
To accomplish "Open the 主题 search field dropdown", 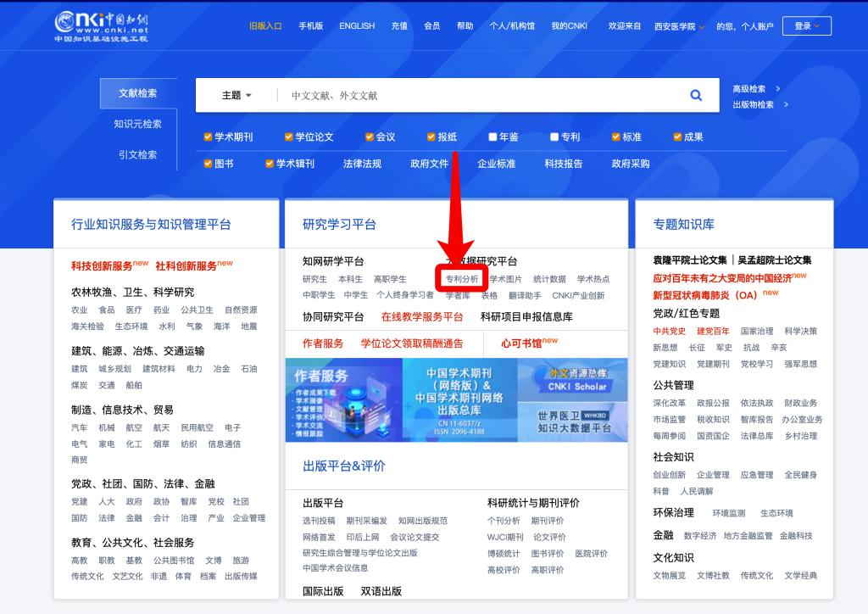I will [236, 95].
